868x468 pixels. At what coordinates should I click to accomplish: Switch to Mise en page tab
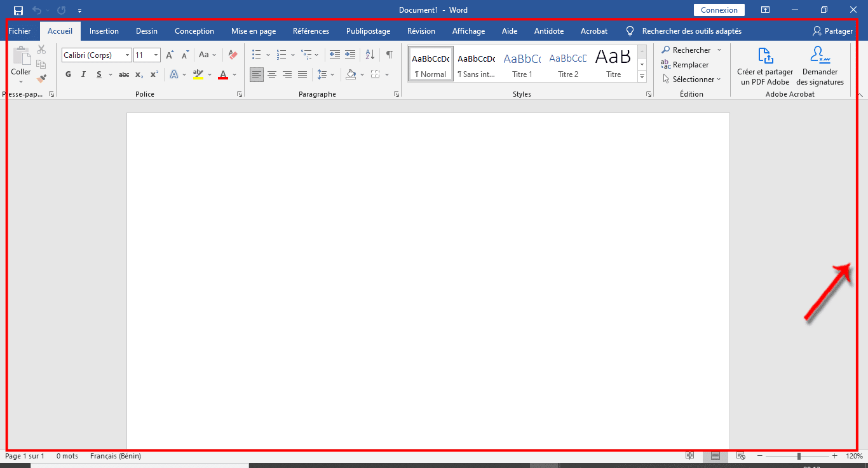click(x=254, y=31)
